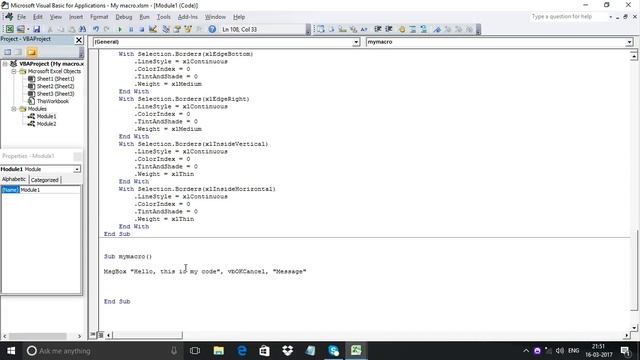This screenshot has height=360, width=640.
Task: Select Module2 in the Modules folder
Action: coord(46,124)
